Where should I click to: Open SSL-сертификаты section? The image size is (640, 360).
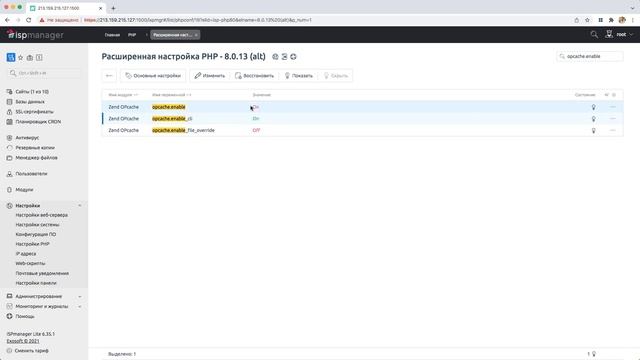click(34, 112)
